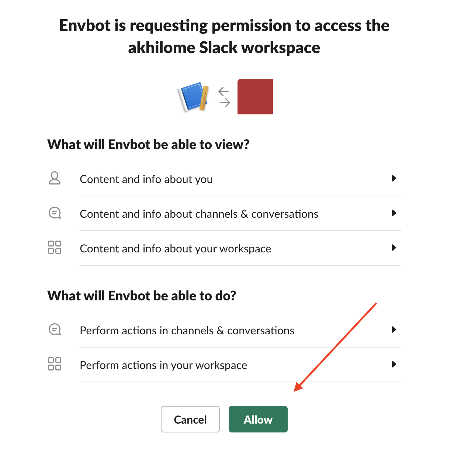
Task: Click the grid icon beside workspace content info
Action: click(x=55, y=247)
